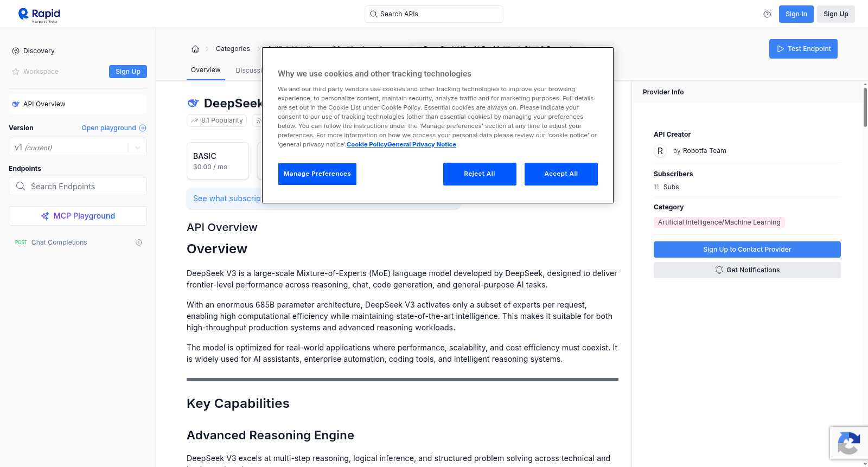Click the header Sign In button

(x=796, y=14)
